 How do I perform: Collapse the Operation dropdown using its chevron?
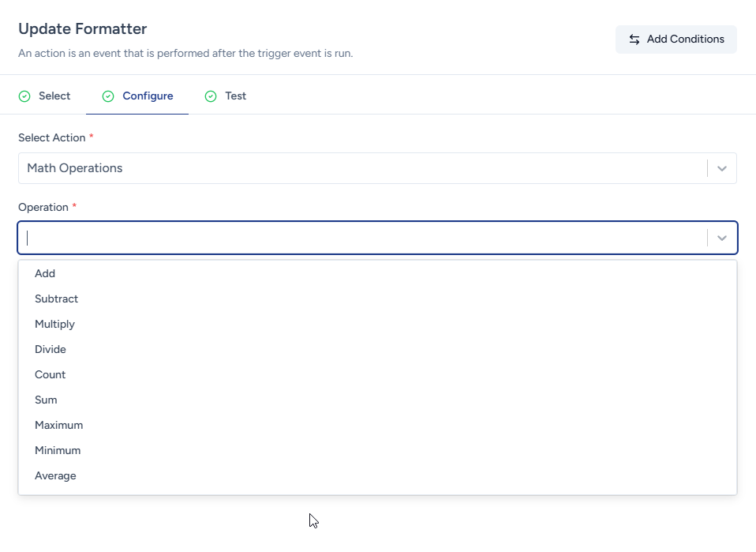click(721, 238)
